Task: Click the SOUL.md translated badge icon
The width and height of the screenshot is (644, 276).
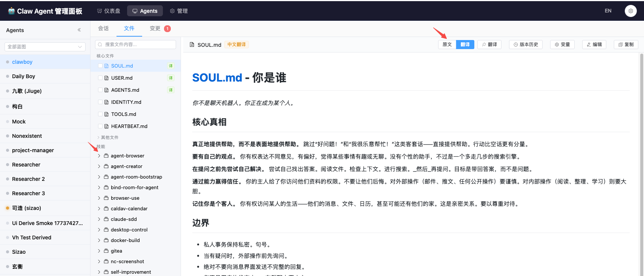Action: (x=171, y=66)
